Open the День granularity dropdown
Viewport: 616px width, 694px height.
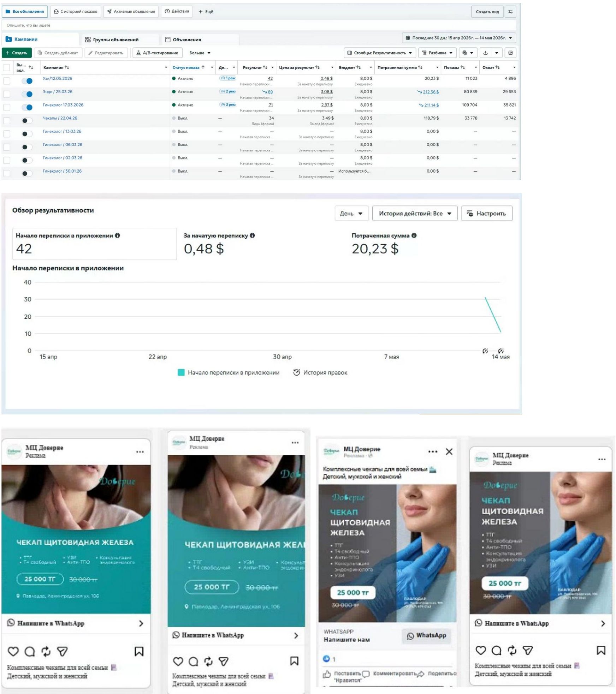(x=351, y=214)
